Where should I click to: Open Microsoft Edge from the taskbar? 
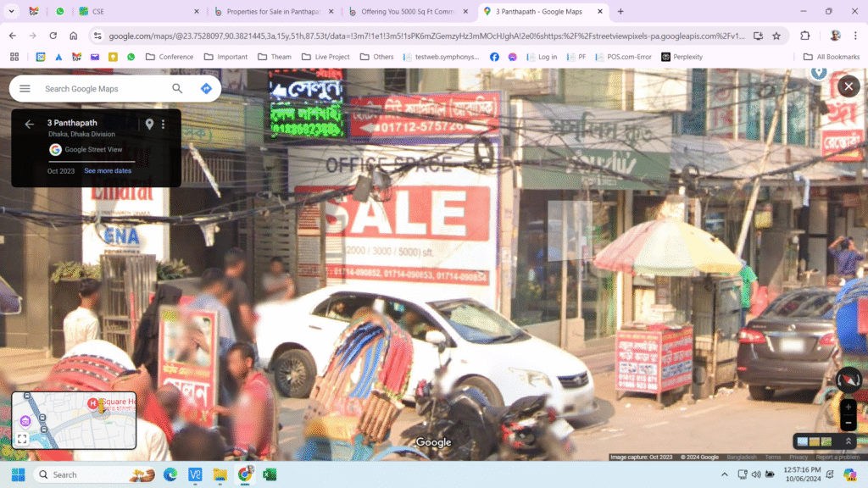tap(170, 474)
